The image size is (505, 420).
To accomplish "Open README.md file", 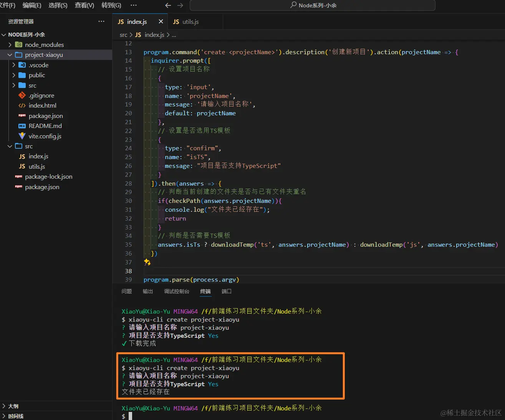I will coord(45,126).
